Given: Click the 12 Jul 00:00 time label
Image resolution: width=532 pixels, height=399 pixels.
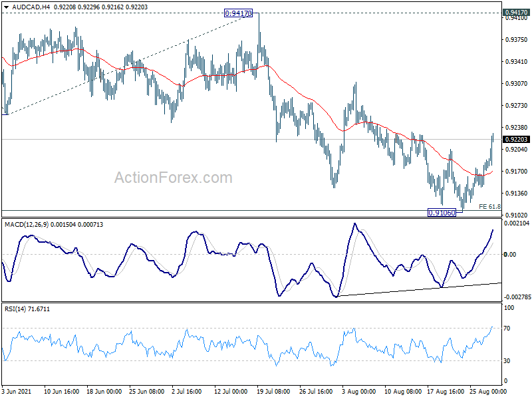Looking at the screenshot, I should [231, 392].
